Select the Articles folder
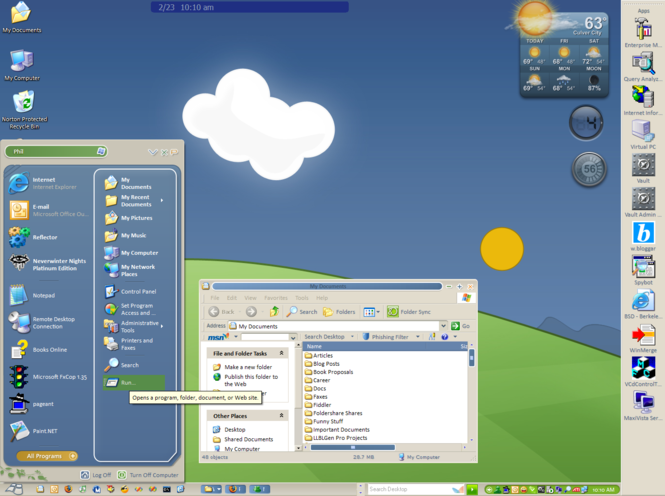The height and width of the screenshot is (496, 665). 319,356
